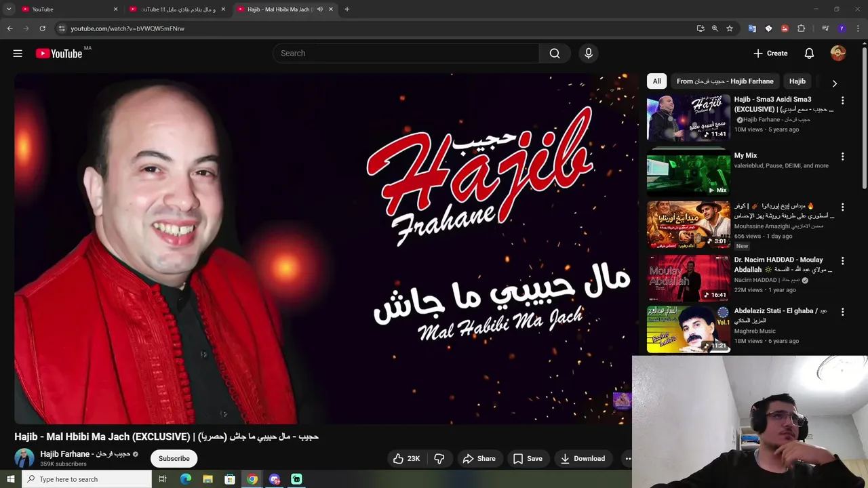The height and width of the screenshot is (488, 868).
Task: Select 'From Hajib Farhane' filter chip
Action: (x=725, y=81)
